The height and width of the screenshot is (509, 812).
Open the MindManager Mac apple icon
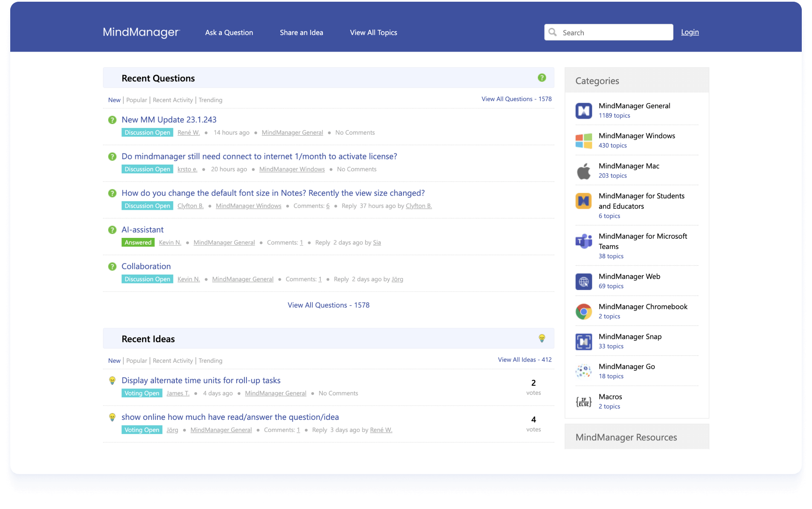click(583, 171)
